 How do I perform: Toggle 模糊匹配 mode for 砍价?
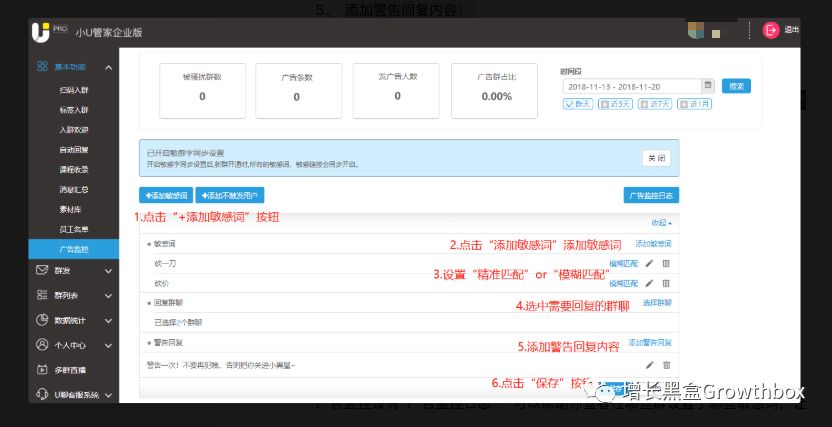pyautogui.click(x=623, y=284)
